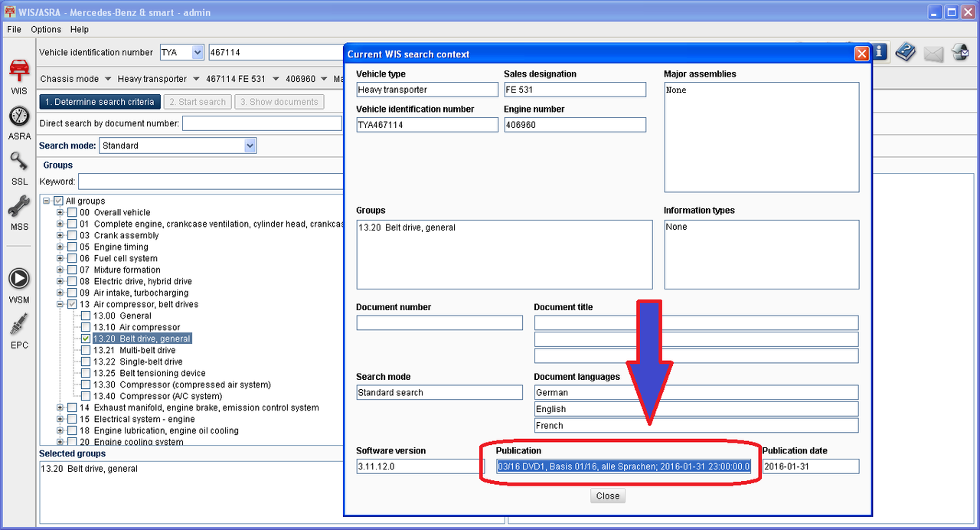
Task: Select 13.22 Single-belt drive tree row
Action: (x=138, y=362)
